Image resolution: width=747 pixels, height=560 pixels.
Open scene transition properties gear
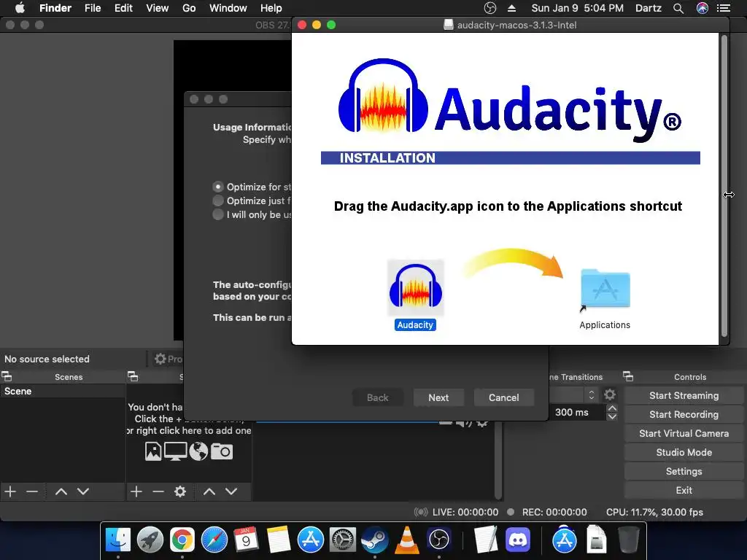coord(610,394)
